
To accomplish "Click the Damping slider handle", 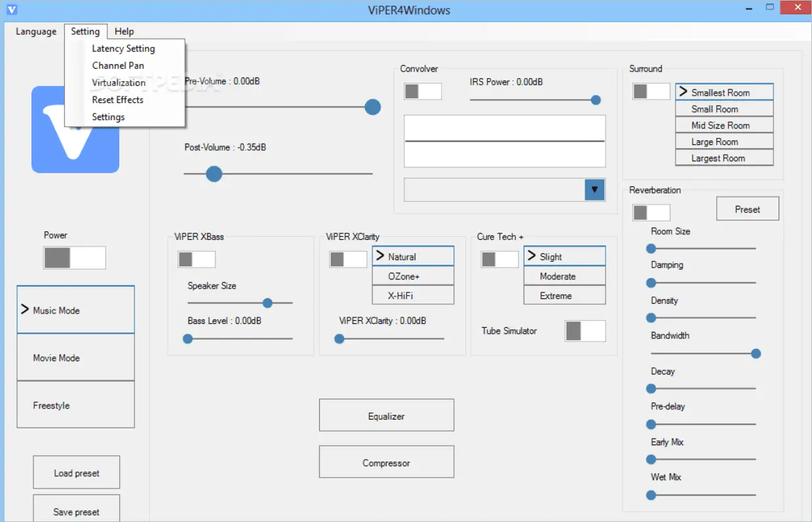I will (651, 283).
